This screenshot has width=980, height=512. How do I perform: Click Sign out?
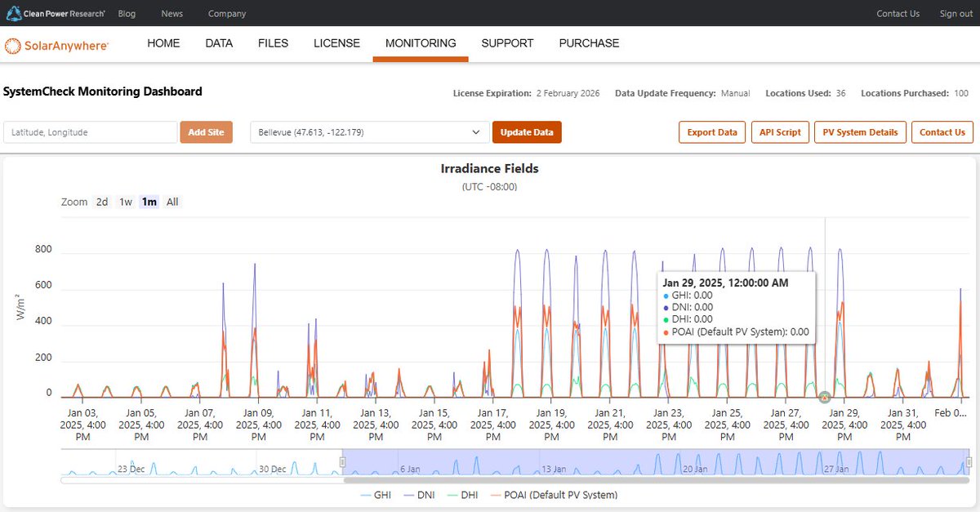pos(955,14)
